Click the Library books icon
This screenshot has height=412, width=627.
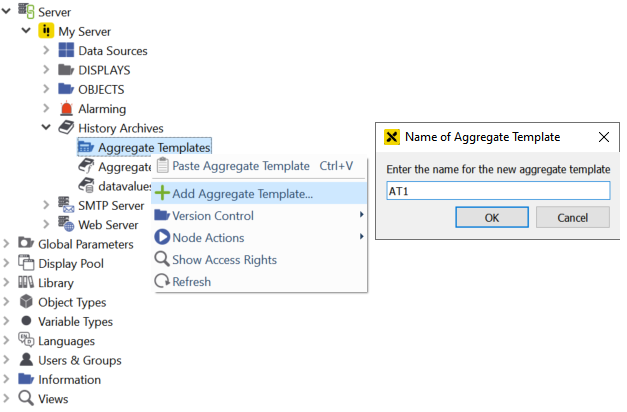pyautogui.click(x=26, y=282)
